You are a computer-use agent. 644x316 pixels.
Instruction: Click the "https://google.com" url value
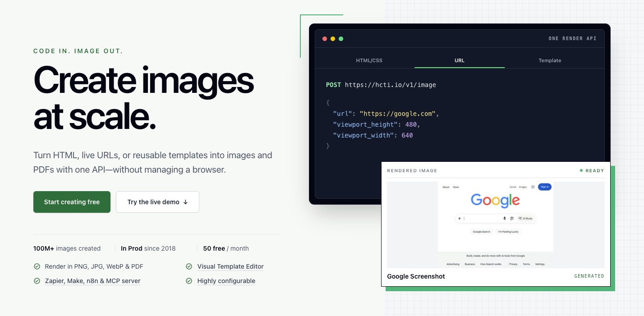tap(397, 114)
